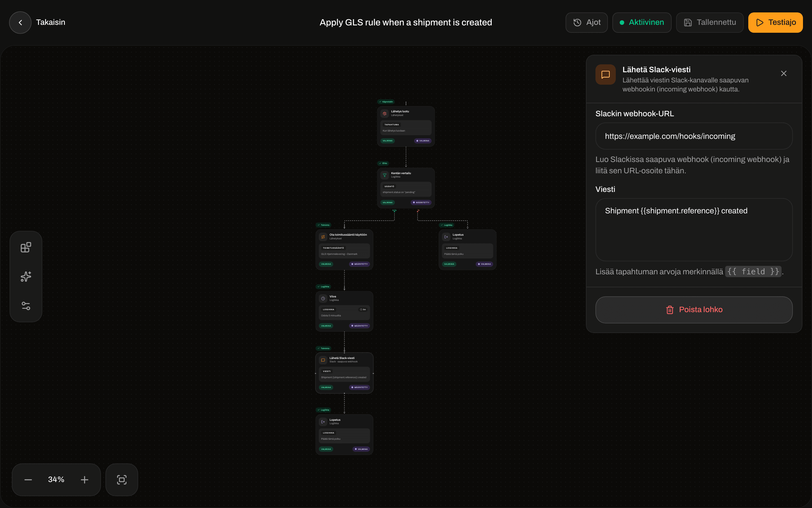Click the fit-to-screen icon

(122, 480)
